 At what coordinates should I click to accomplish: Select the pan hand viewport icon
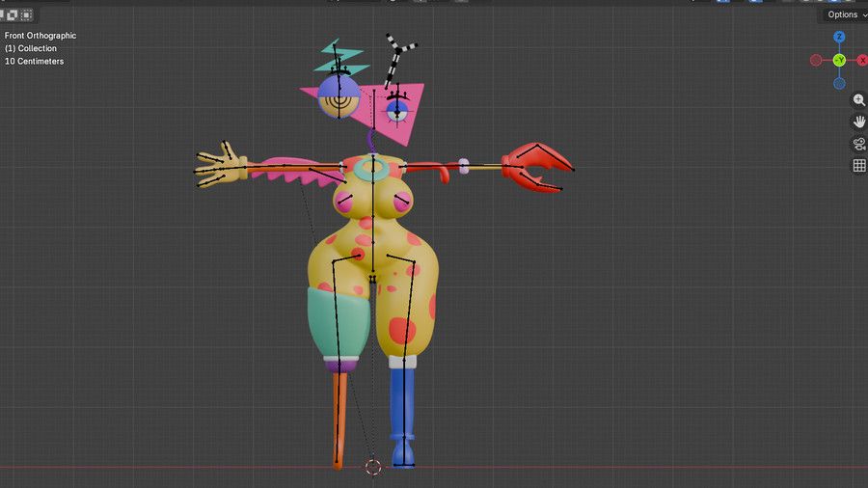(x=858, y=122)
